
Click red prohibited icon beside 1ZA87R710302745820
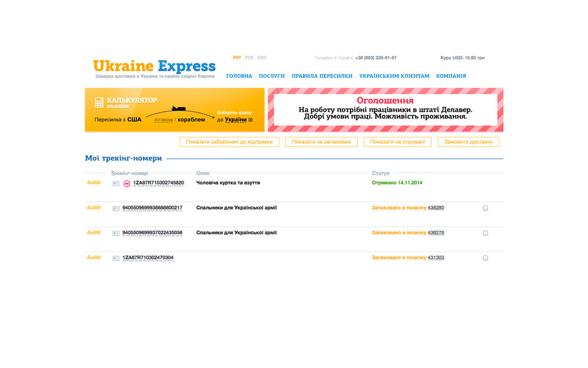pos(127,184)
